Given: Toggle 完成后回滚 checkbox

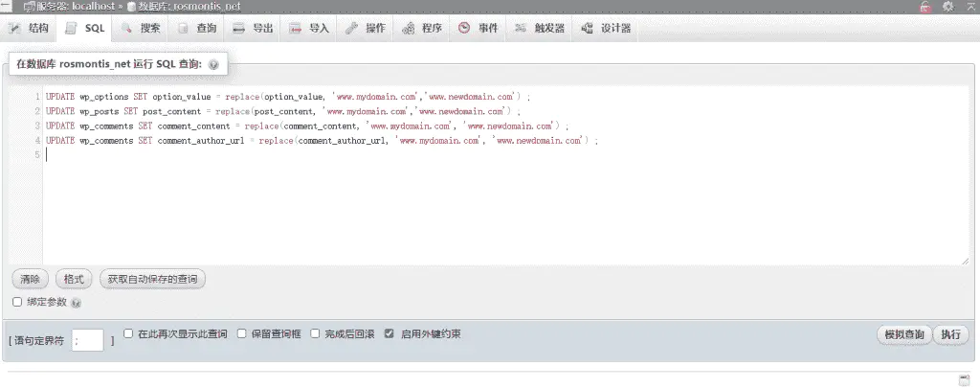Looking at the screenshot, I should tap(315, 333).
